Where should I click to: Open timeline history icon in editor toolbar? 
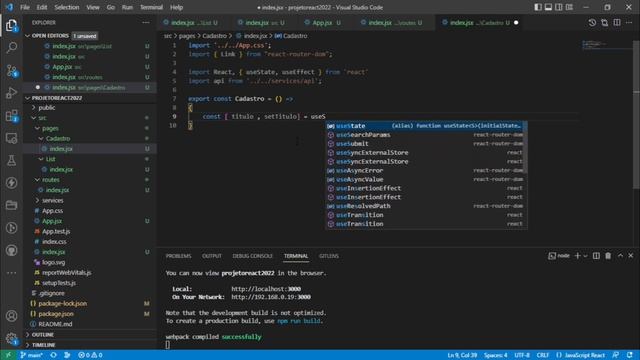pos(592,23)
